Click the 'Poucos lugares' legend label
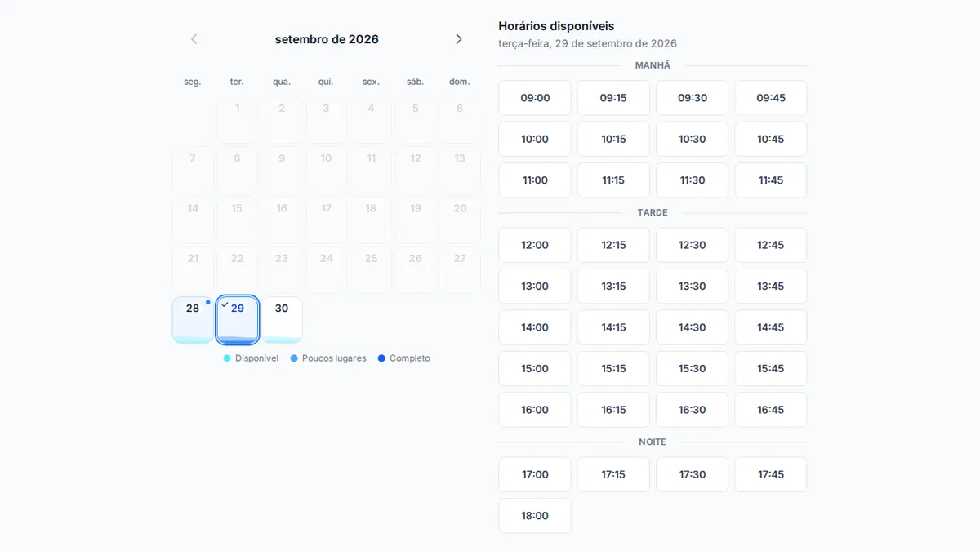 (334, 358)
